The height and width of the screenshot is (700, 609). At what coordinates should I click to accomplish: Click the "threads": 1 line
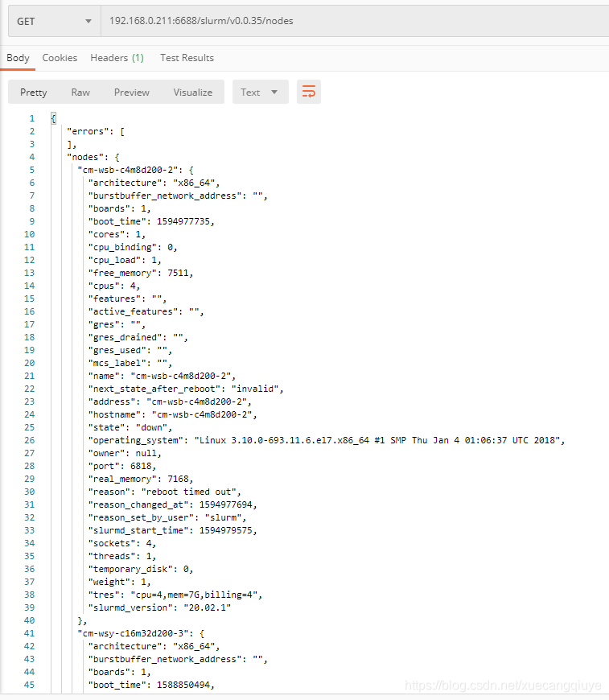122,556
